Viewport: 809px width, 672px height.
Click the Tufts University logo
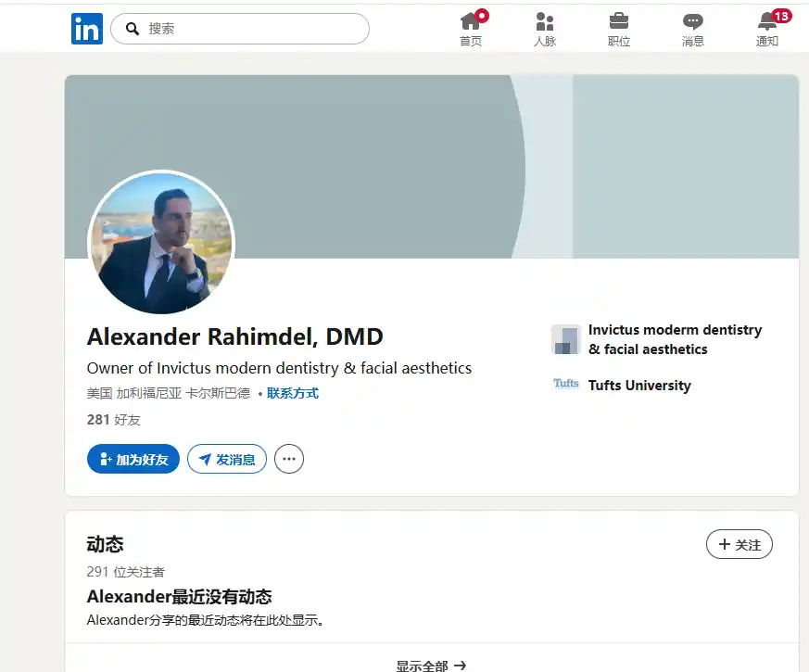pos(565,385)
